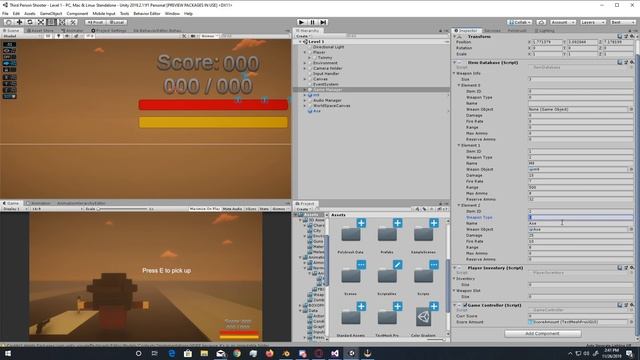Select the Rect Transform tool
Image resolution: width=640 pixels, height=360 pixels.
(51, 22)
